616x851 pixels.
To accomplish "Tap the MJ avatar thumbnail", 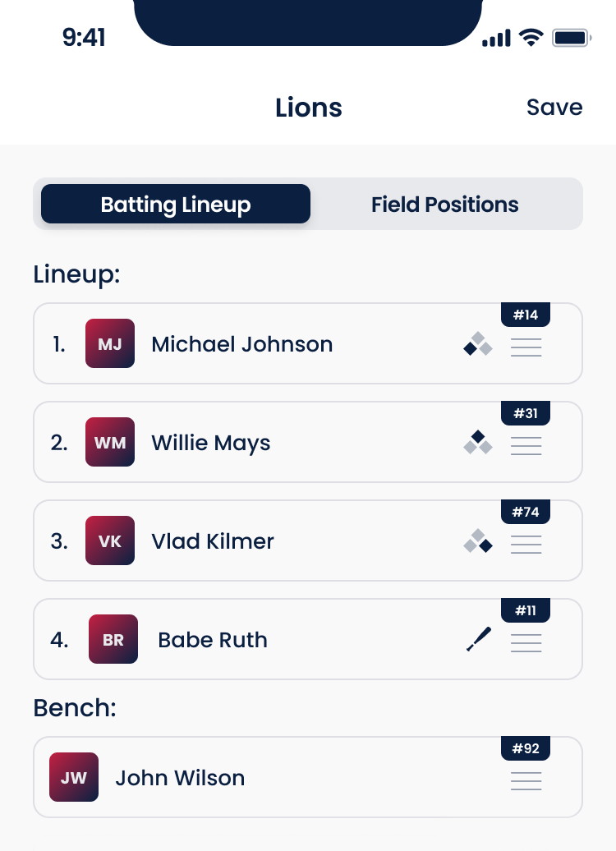I will click(x=110, y=343).
